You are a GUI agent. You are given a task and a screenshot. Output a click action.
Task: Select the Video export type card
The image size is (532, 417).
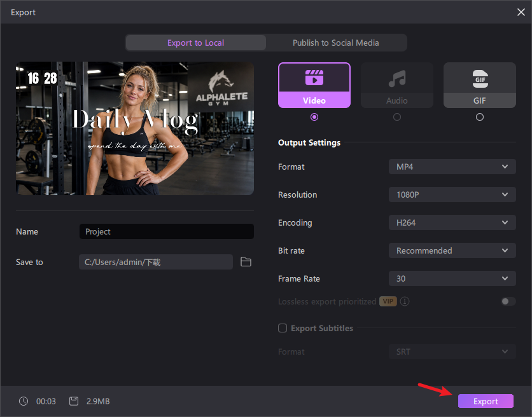(314, 85)
